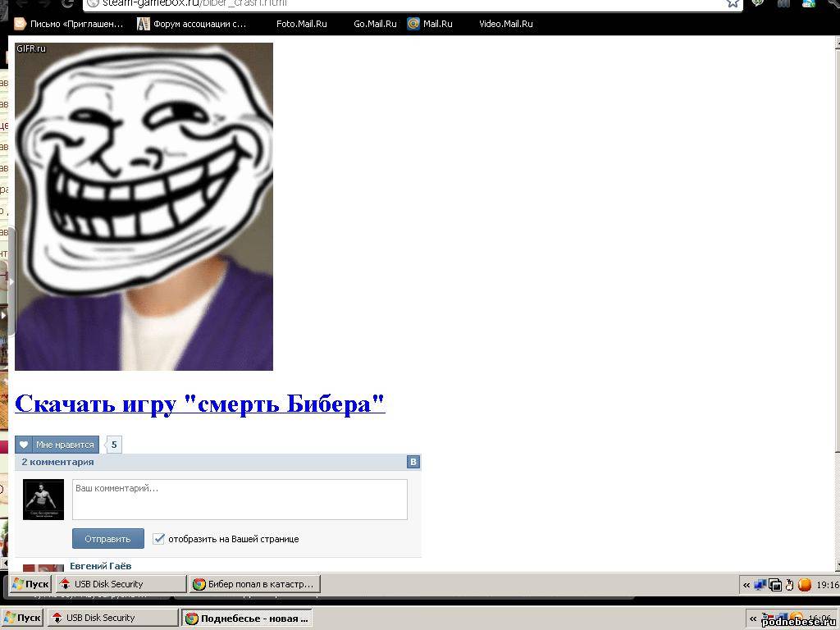The height and width of the screenshot is (630, 840).
Task: Submit the comment with Отправить
Action: coord(108,538)
